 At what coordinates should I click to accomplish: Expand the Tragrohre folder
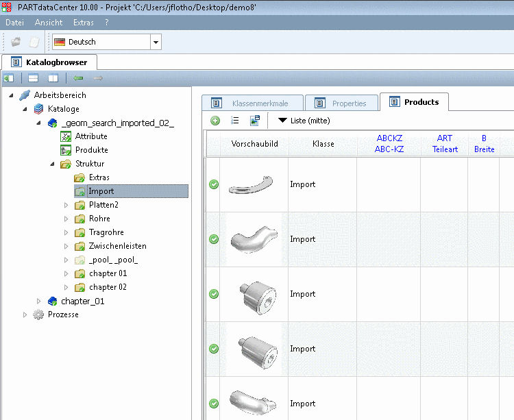(66, 232)
